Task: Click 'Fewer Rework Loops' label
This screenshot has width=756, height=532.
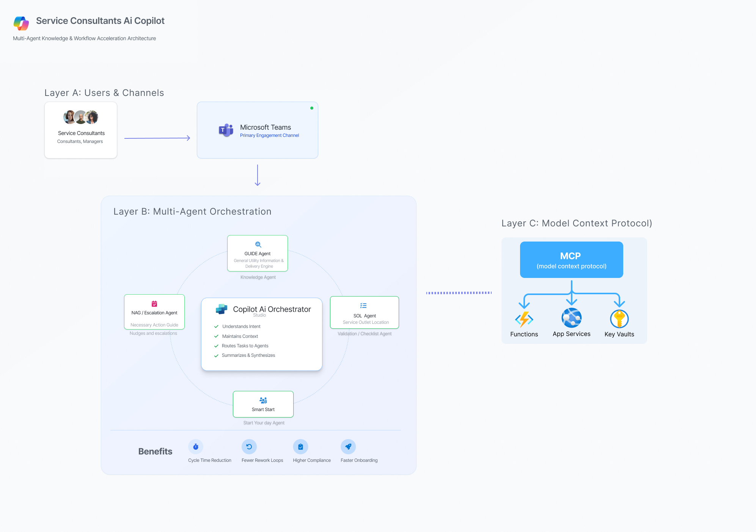Action: click(x=262, y=460)
